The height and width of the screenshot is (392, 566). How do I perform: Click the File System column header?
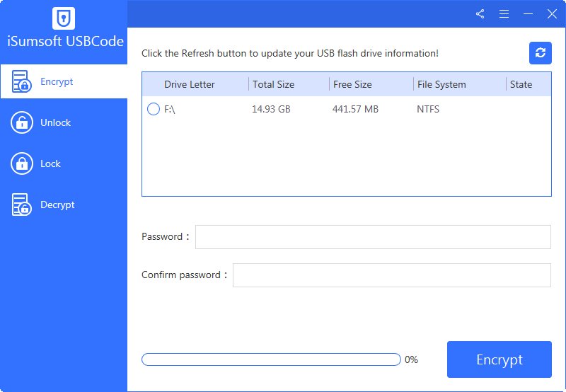coord(441,85)
